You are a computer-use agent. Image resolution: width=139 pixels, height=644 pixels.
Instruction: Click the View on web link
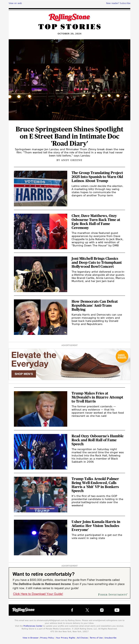point(15,3)
